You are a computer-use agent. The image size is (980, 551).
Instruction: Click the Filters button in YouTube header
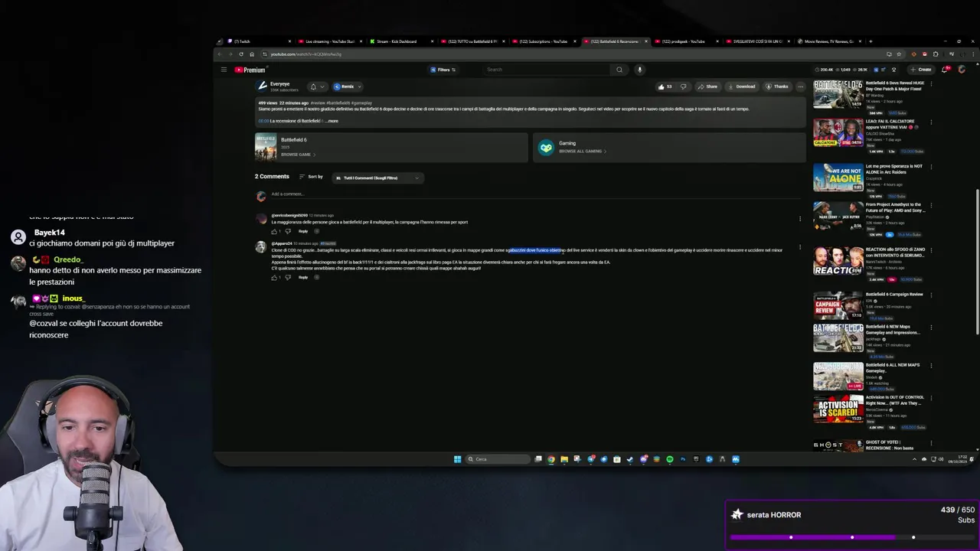(x=443, y=70)
